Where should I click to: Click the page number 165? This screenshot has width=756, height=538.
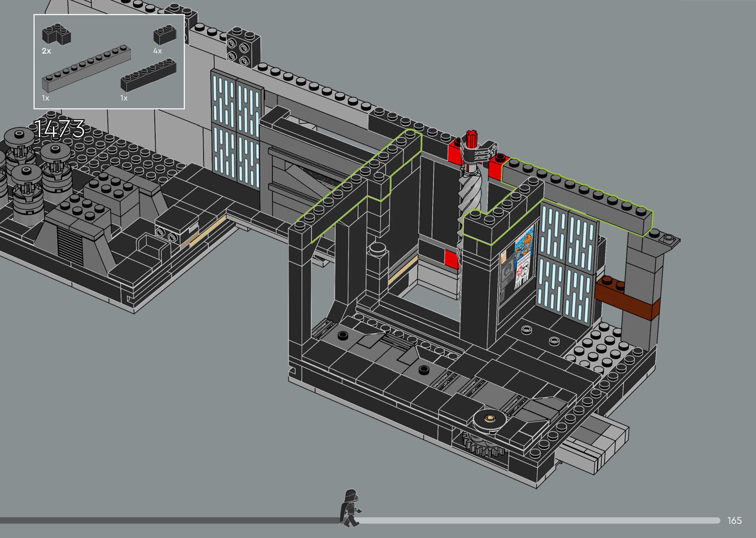734,520
